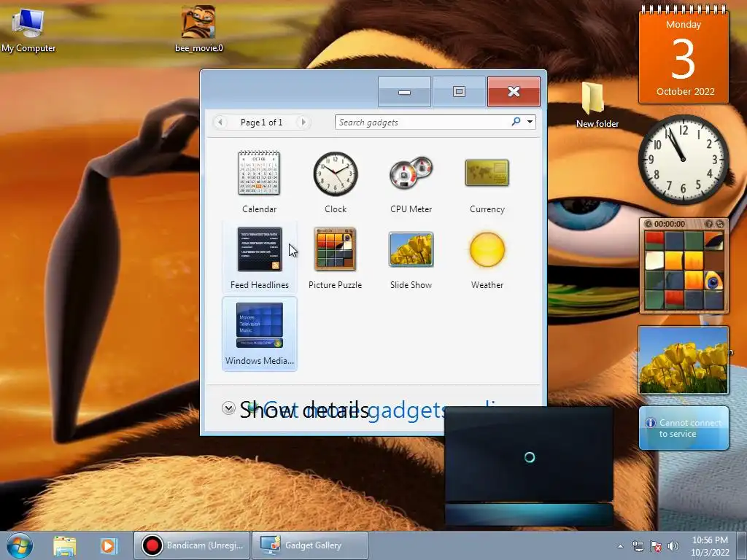Open Action Center flag icon
This screenshot has width=747, height=560.
[x=656, y=546]
